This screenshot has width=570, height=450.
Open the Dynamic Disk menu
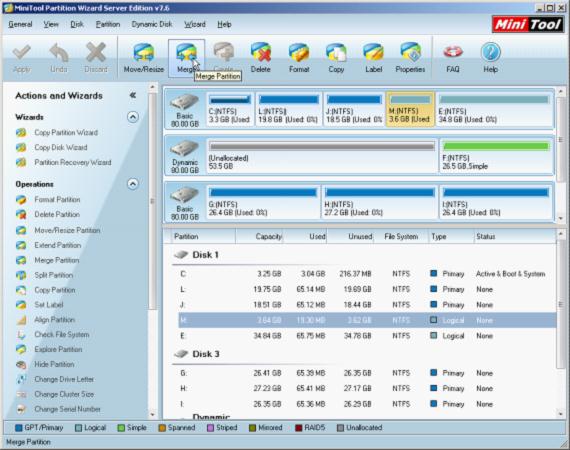coord(152,24)
